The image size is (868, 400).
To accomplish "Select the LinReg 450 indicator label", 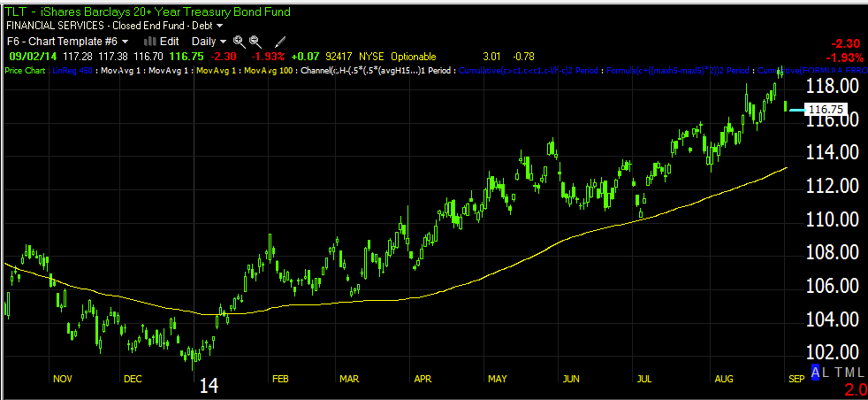I will 72,71.
